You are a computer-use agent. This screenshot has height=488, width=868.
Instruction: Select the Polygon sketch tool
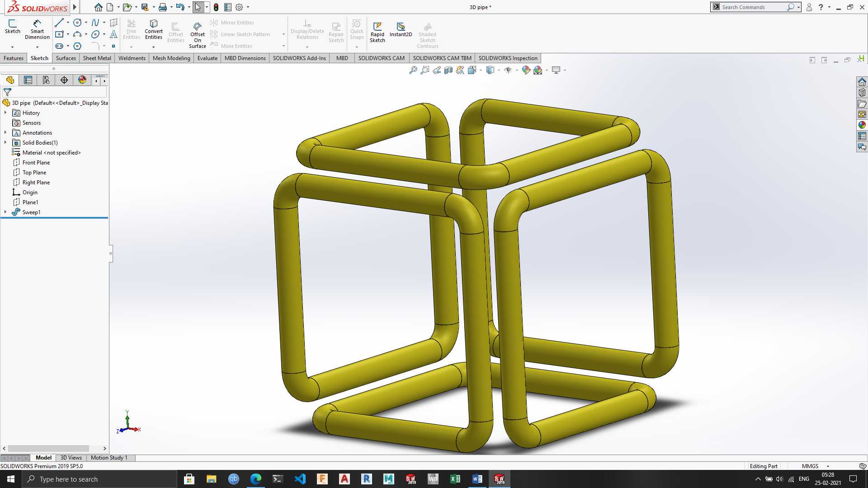(77, 46)
